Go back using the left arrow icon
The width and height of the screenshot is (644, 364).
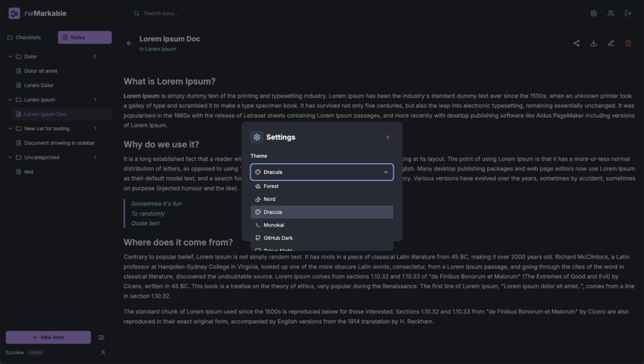click(130, 43)
